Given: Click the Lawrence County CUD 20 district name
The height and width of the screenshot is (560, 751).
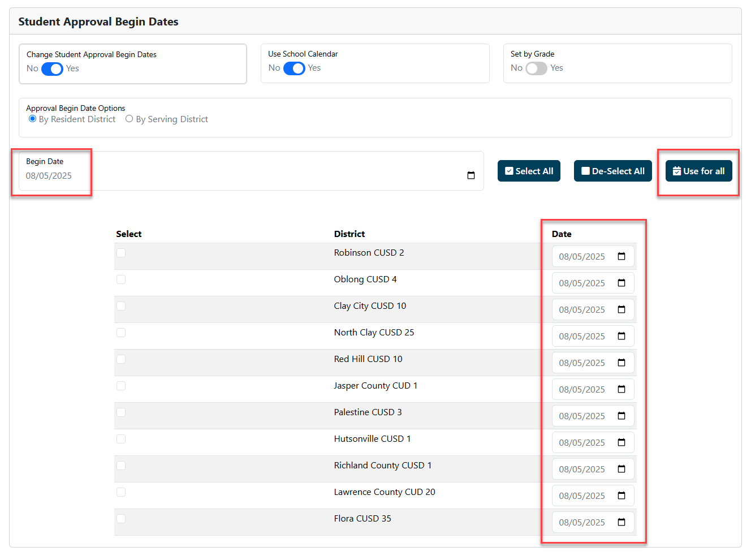Looking at the screenshot, I should [385, 492].
